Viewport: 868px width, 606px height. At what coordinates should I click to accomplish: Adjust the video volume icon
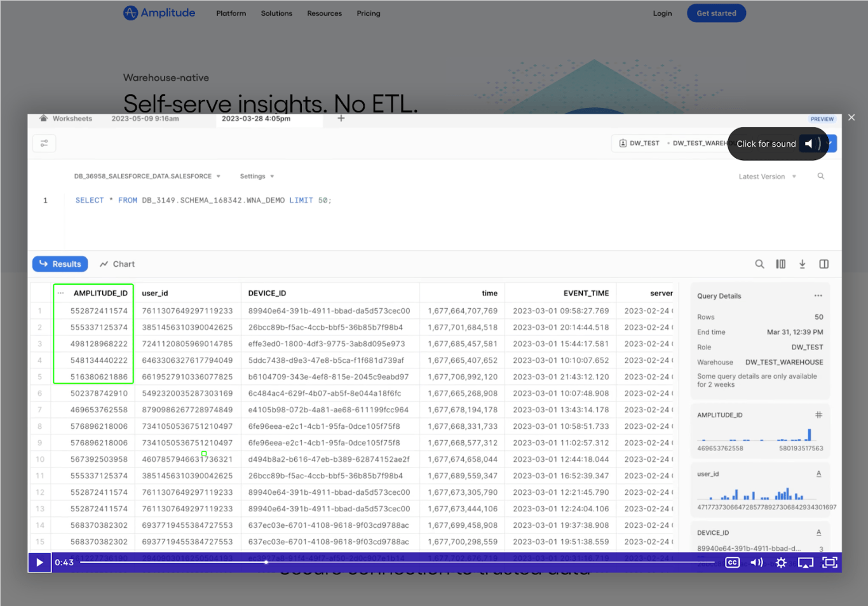[x=756, y=562]
